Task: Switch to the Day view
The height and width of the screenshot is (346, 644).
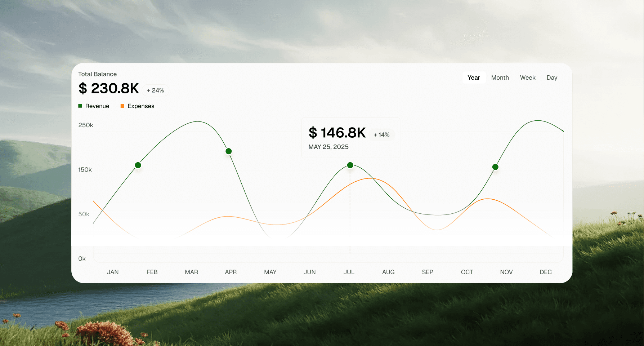Action: coord(552,77)
